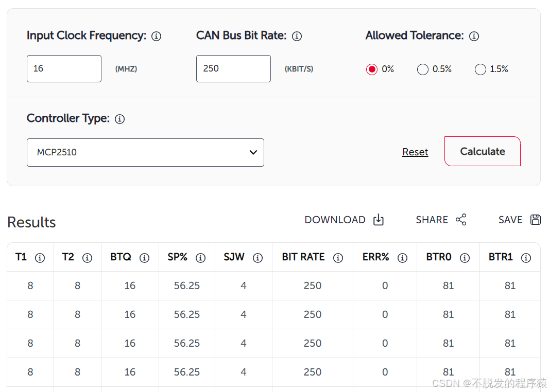
Task: Click info icon beside Allowed Tolerance
Action: point(474,36)
